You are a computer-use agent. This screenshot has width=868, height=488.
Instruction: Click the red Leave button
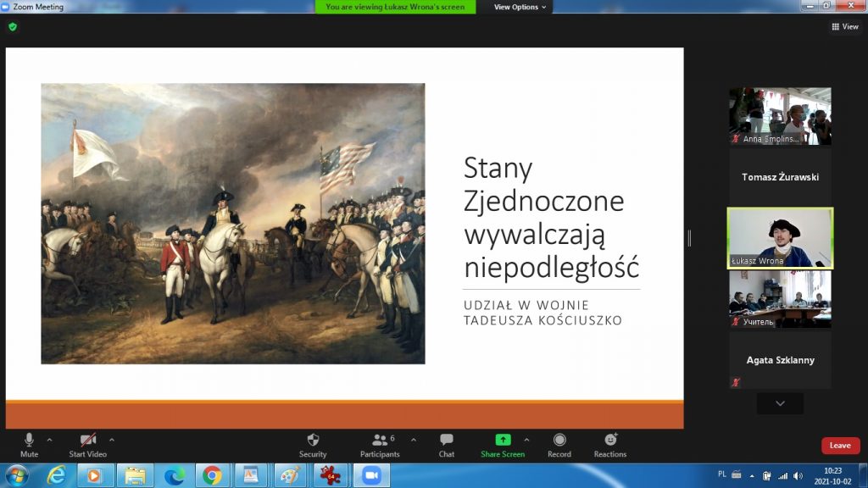coord(840,446)
